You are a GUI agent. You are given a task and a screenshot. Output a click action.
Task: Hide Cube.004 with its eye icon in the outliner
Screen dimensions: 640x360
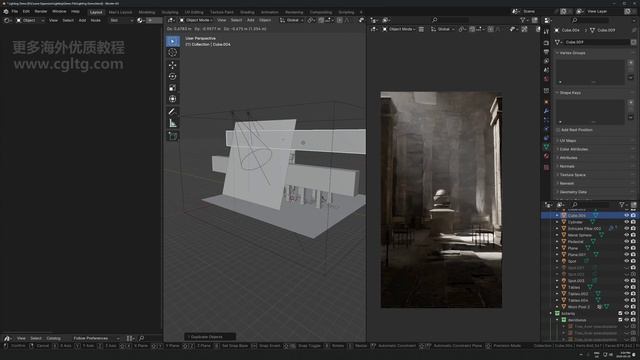pyautogui.click(x=626, y=215)
